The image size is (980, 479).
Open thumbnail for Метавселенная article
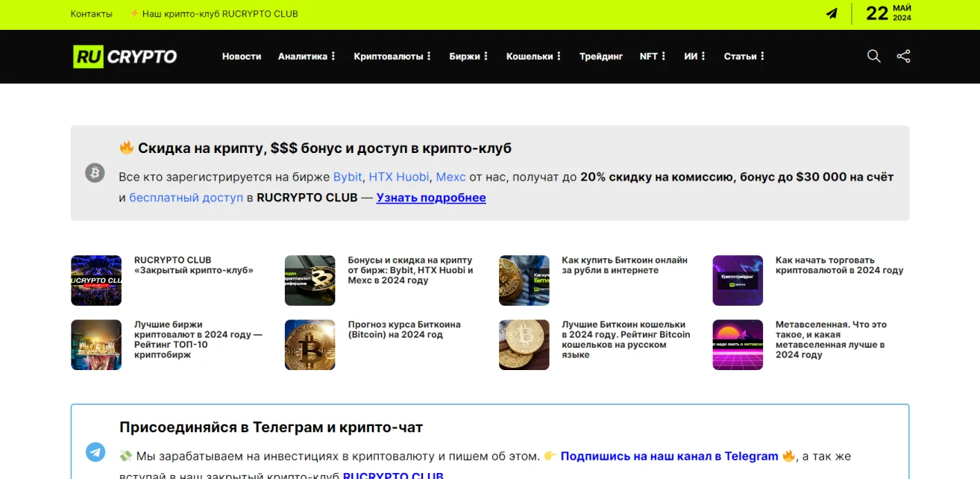pyautogui.click(x=738, y=345)
